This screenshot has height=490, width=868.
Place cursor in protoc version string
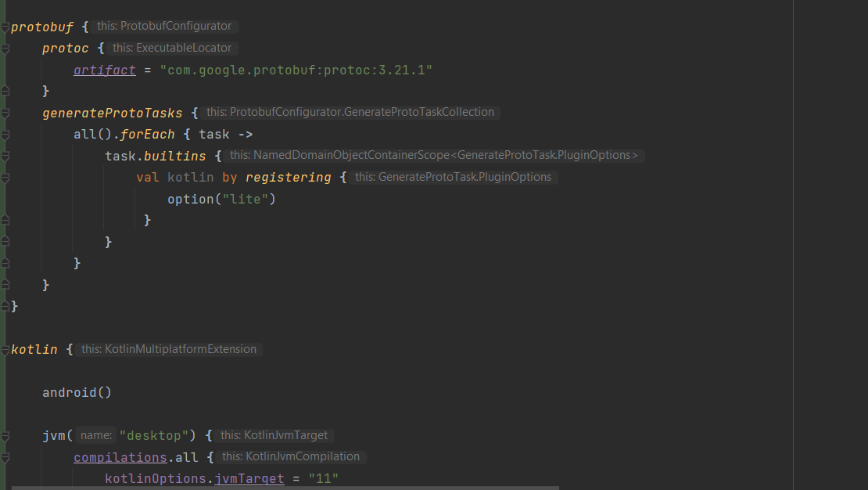click(296, 70)
